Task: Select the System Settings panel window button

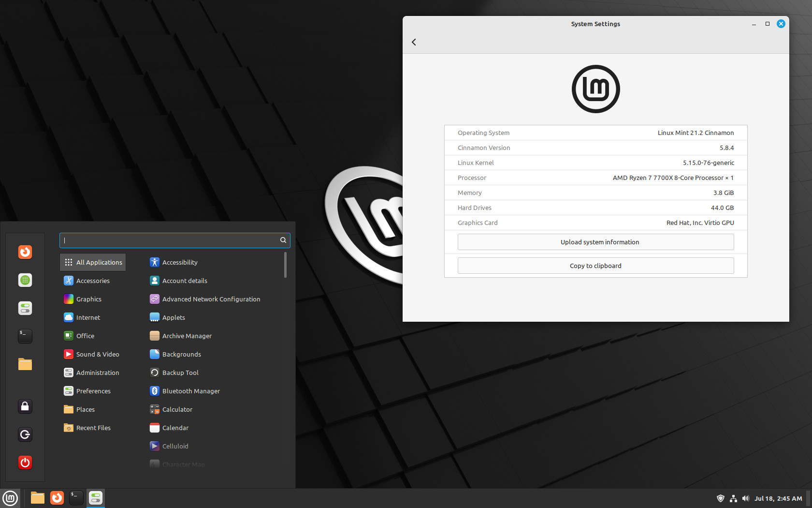Action: (96, 498)
